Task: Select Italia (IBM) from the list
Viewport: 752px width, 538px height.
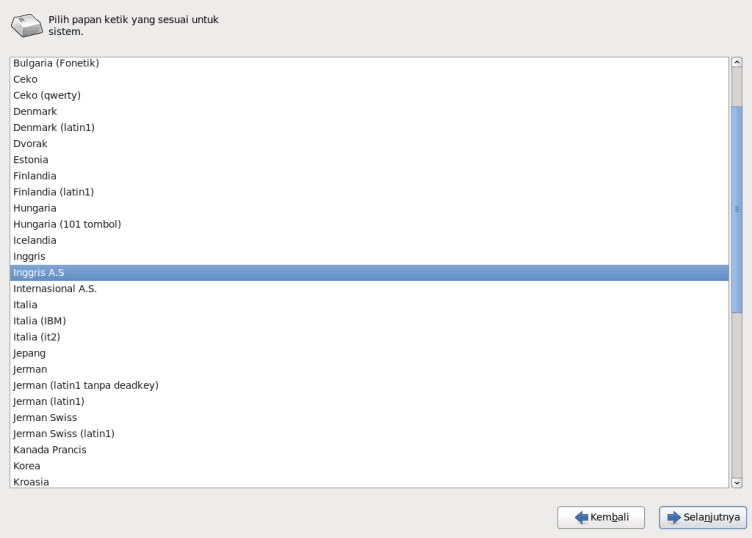Action: tap(39, 320)
